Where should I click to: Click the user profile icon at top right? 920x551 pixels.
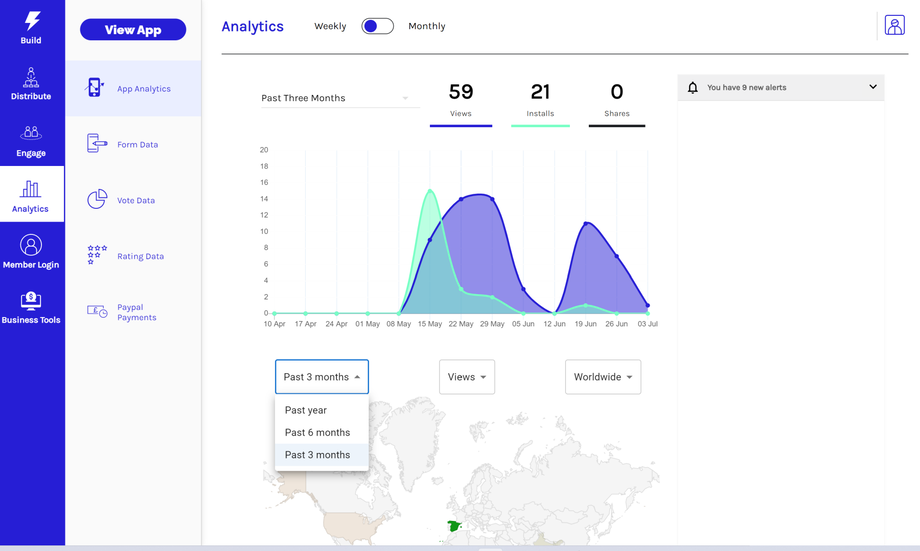(894, 26)
